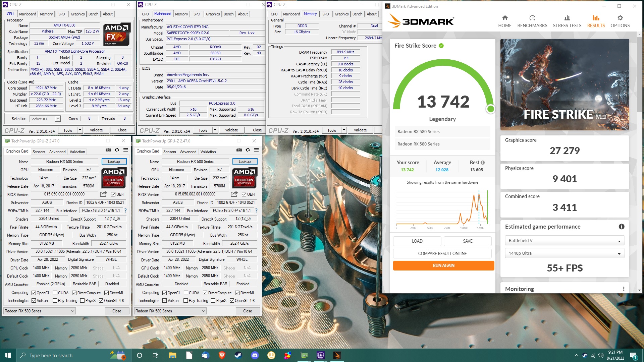This screenshot has height=362, width=644.
Task: Share BIOS icon in right GPU-Z
Action: pos(234,194)
